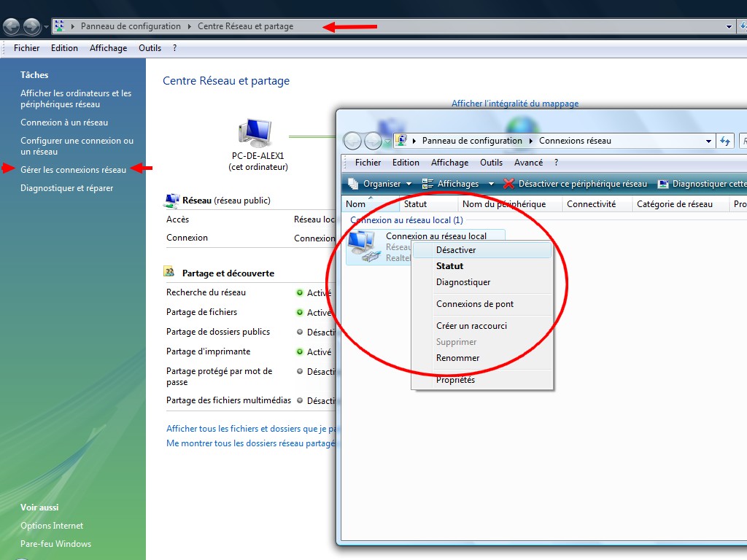Select Propriétés from the context menu

coord(455,380)
